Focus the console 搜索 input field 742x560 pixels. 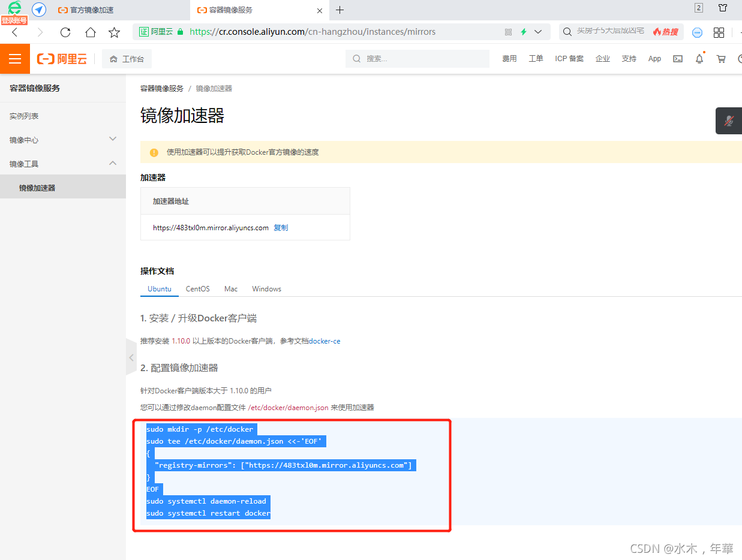click(x=417, y=59)
